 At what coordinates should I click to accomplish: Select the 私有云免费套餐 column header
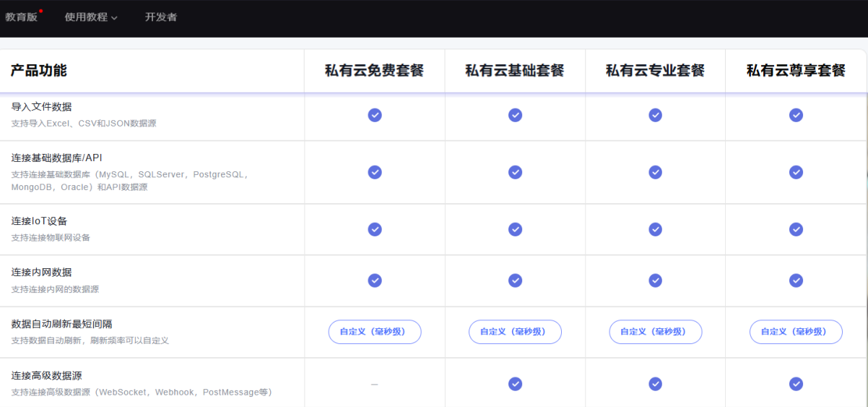pos(374,71)
